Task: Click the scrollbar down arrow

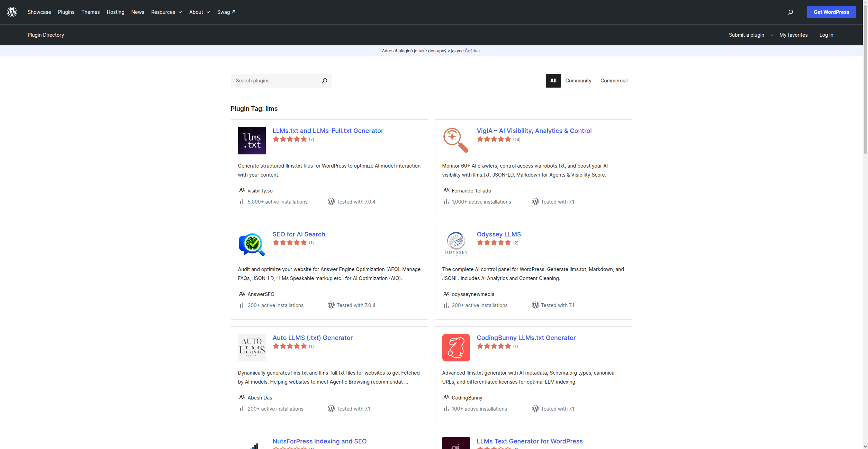Action: [x=865, y=446]
